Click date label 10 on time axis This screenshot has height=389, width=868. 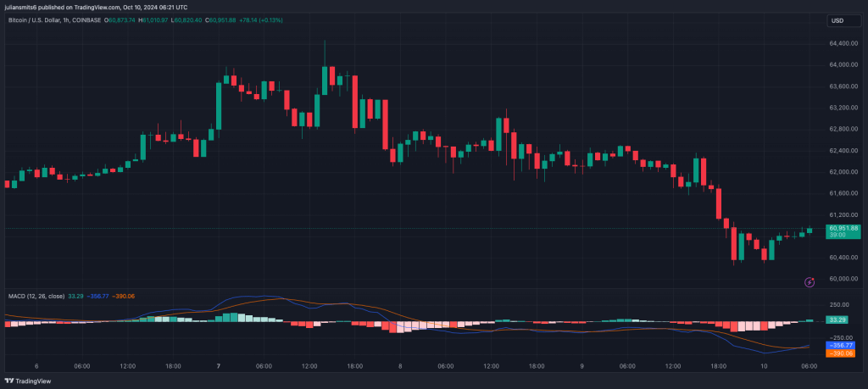[764, 366]
